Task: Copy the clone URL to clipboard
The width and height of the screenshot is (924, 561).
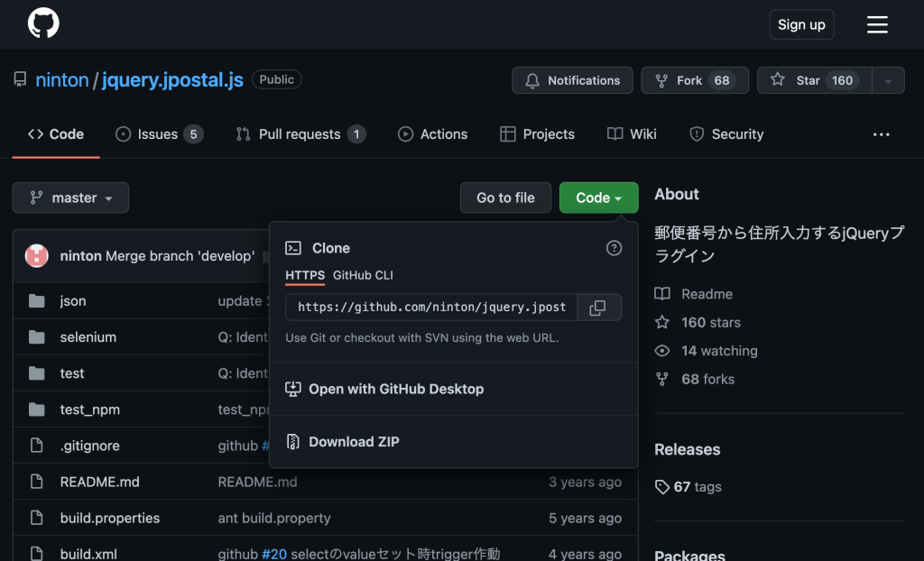Action: [598, 307]
